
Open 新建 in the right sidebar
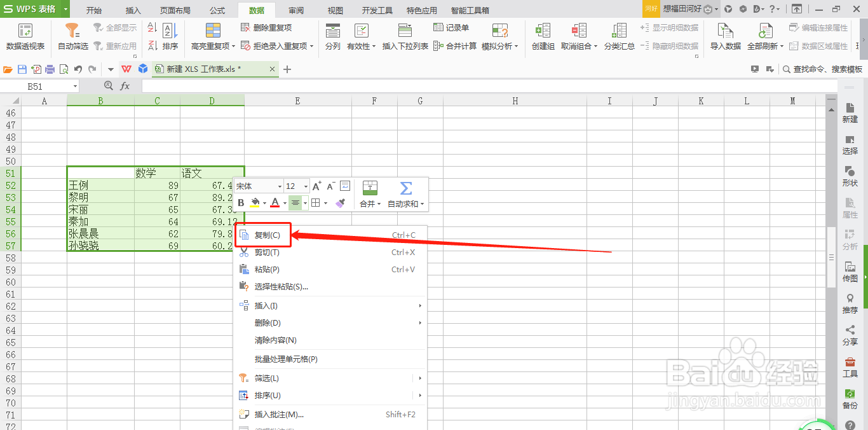point(850,113)
